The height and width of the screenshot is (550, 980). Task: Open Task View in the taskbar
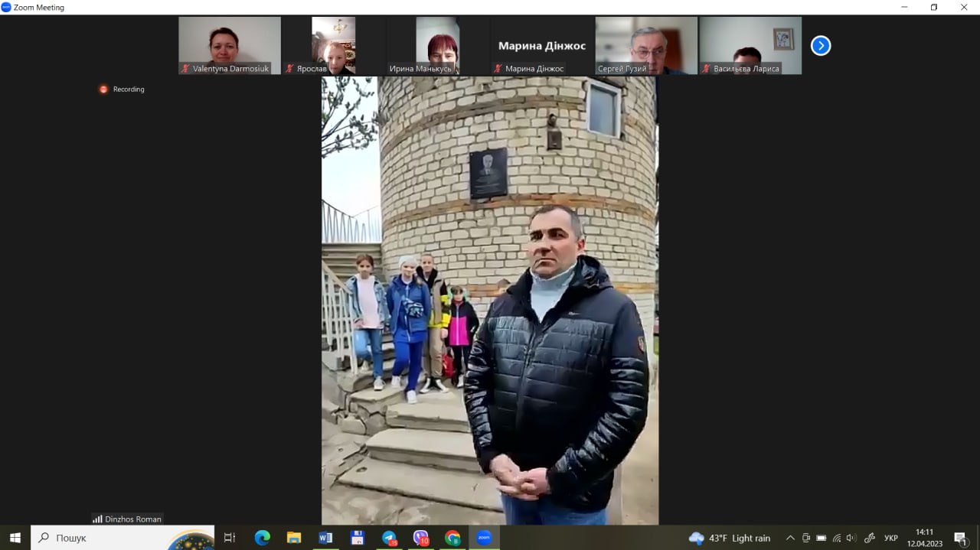click(230, 538)
